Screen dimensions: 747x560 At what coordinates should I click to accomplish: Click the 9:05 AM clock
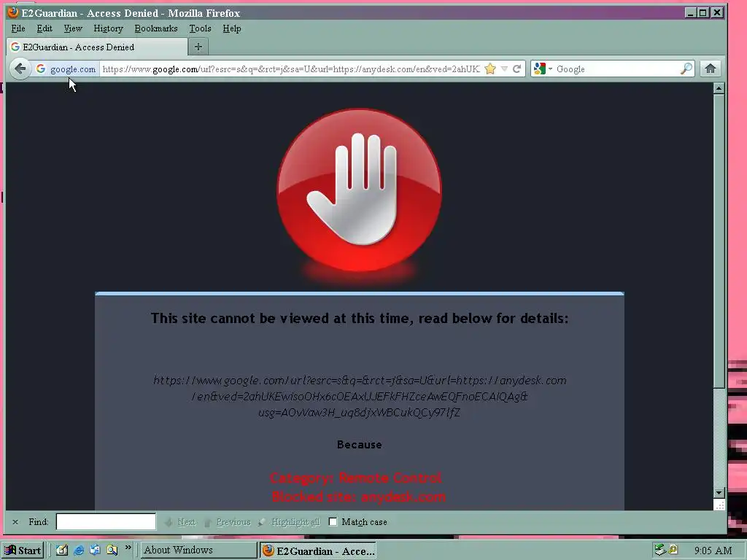click(x=713, y=551)
